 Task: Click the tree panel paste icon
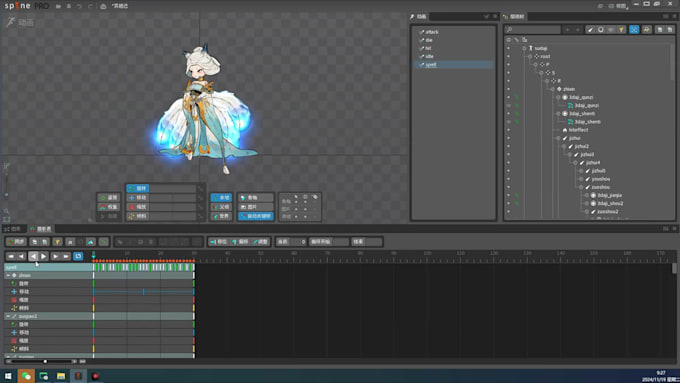pyautogui.click(x=670, y=29)
